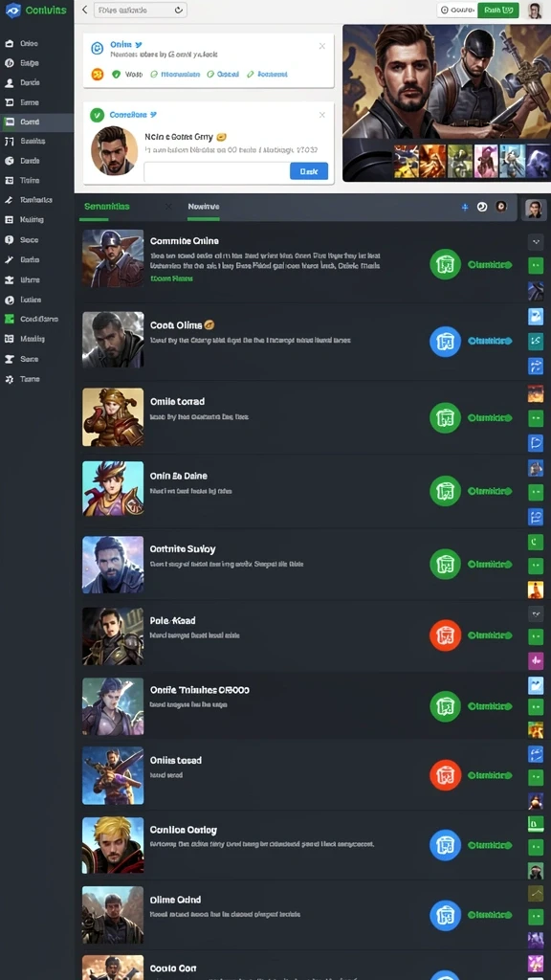Click the orange play circle in tab bar
The width and height of the screenshot is (551, 980).
point(501,207)
